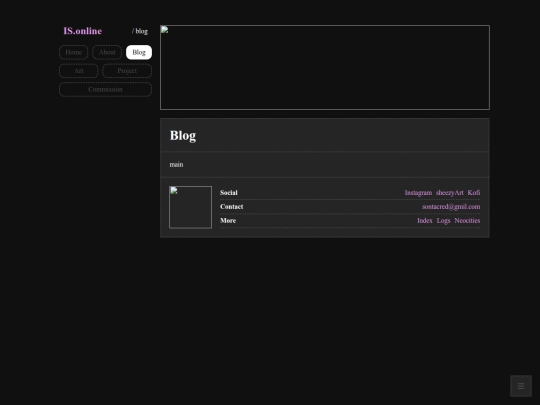Screen dimensions: 540x405
Task: Open the Art section
Action: tap(79, 71)
